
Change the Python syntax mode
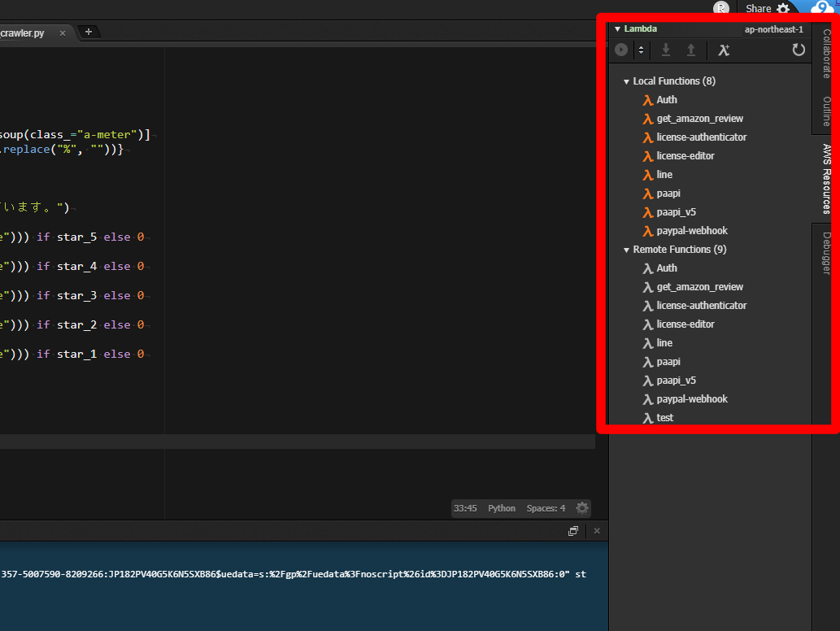(502, 508)
